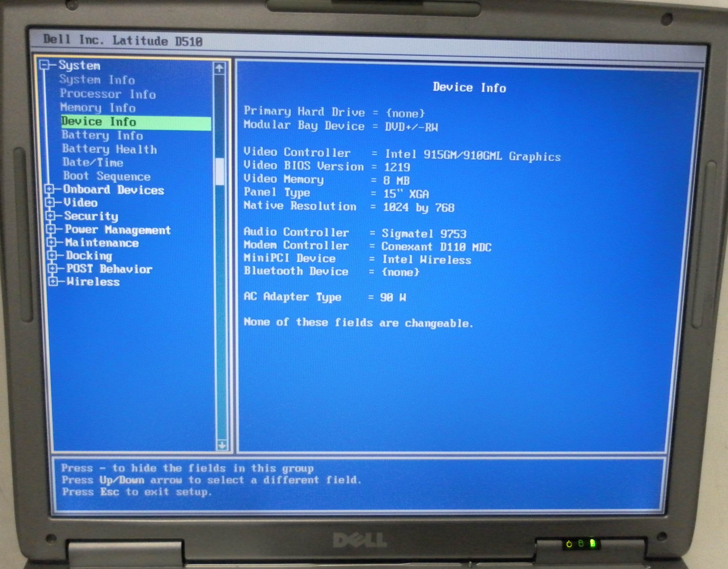The image size is (728, 569).
Task: Click the Intel 915GM/910GML Graphics value
Action: [473, 156]
